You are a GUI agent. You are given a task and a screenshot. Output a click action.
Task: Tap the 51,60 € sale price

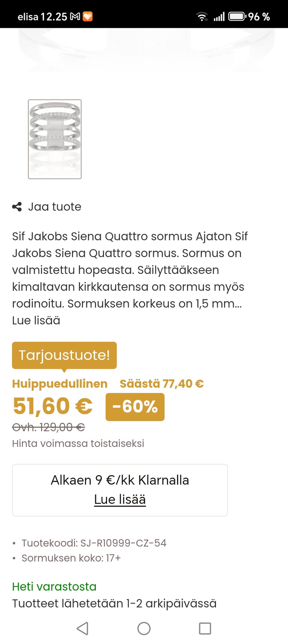[52, 406]
